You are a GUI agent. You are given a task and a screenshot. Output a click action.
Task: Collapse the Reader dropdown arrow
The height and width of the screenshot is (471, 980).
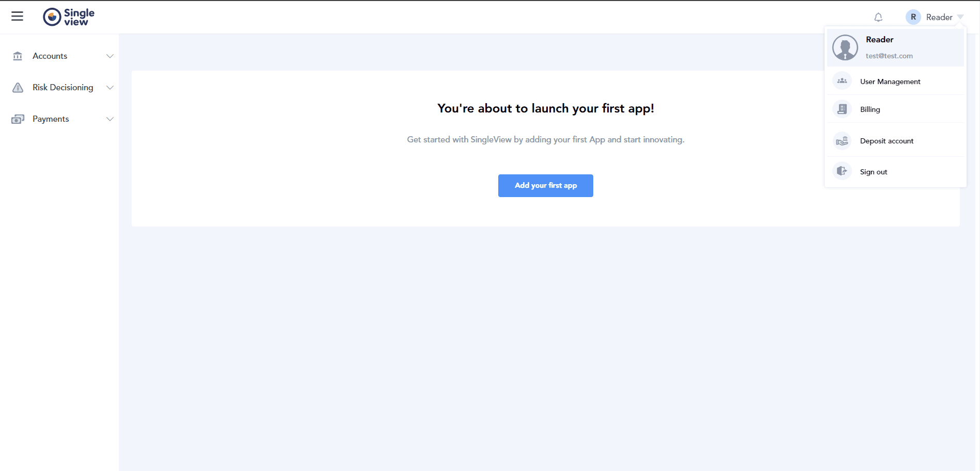[960, 17]
